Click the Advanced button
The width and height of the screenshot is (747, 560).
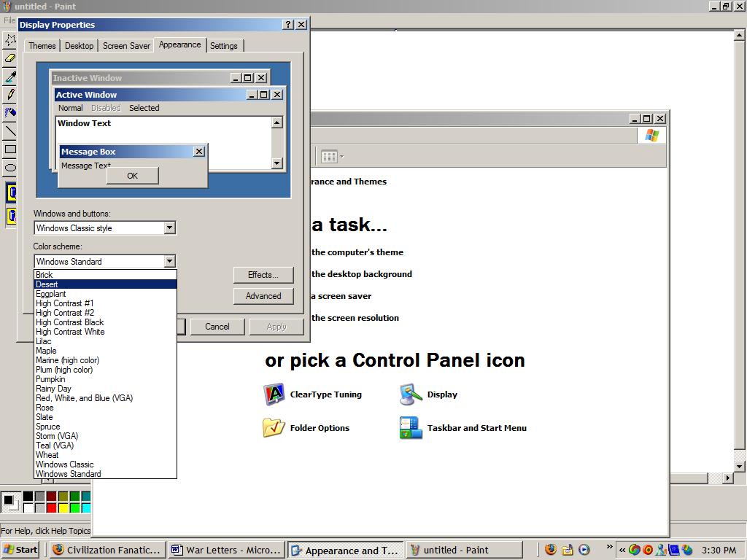click(x=263, y=296)
